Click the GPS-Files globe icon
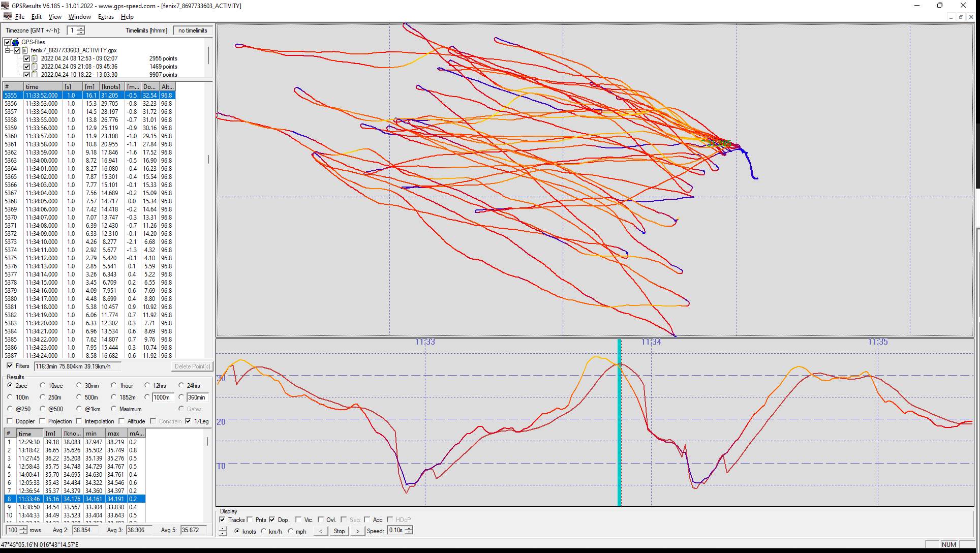 (x=15, y=42)
